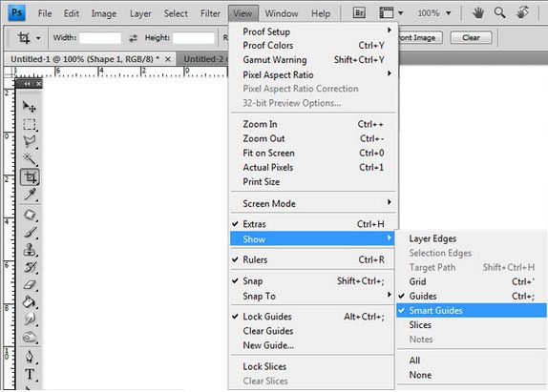Select the Smudge tool

(x=30, y=320)
